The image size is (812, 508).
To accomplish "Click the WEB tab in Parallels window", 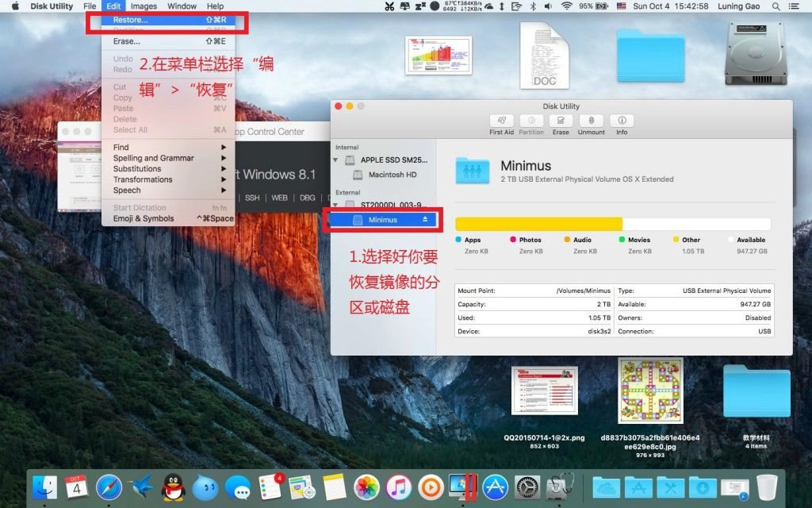I will [x=280, y=198].
